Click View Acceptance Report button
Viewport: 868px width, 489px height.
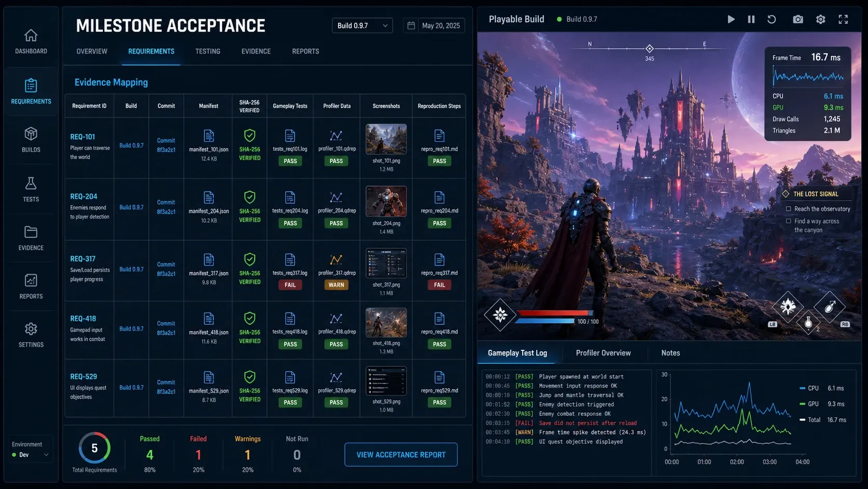tap(401, 455)
